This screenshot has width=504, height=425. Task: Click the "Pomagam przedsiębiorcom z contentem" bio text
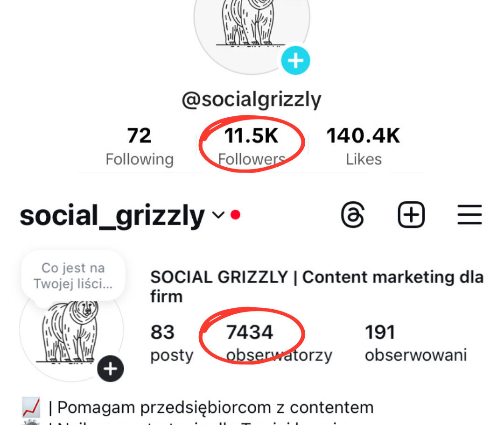click(x=215, y=407)
